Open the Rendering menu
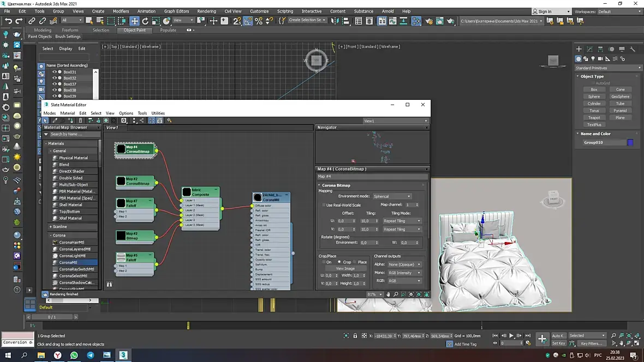Image resolution: width=644 pixels, height=362 pixels. [x=206, y=11]
